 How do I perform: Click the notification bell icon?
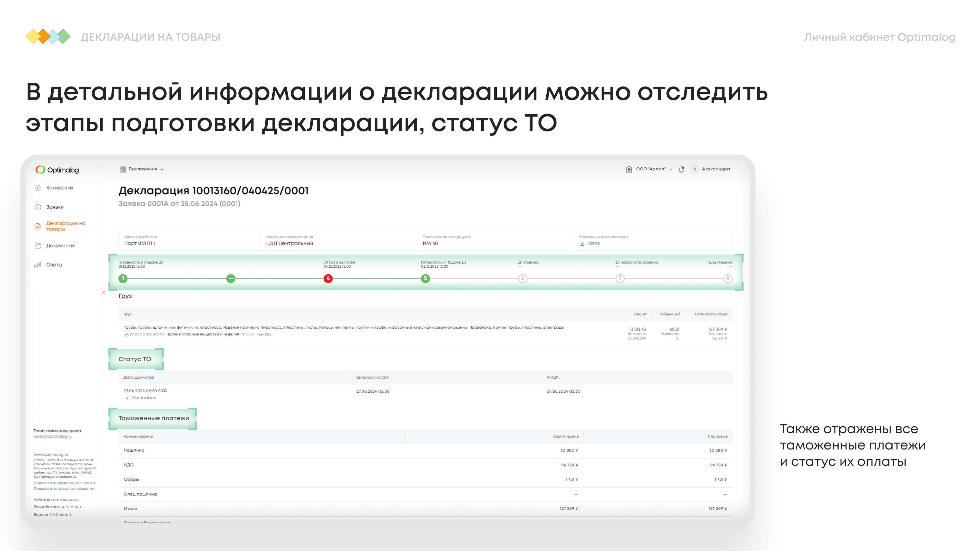tap(681, 169)
